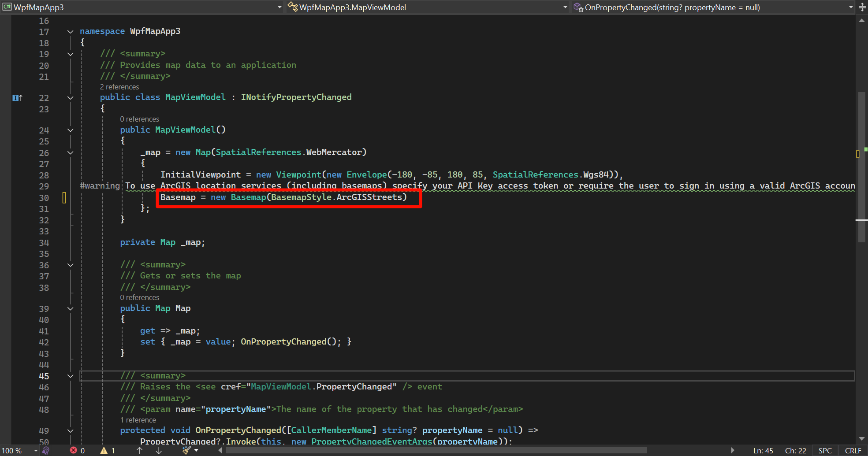
Task: Click the horizontal scrollbar thumb
Action: coord(436,450)
